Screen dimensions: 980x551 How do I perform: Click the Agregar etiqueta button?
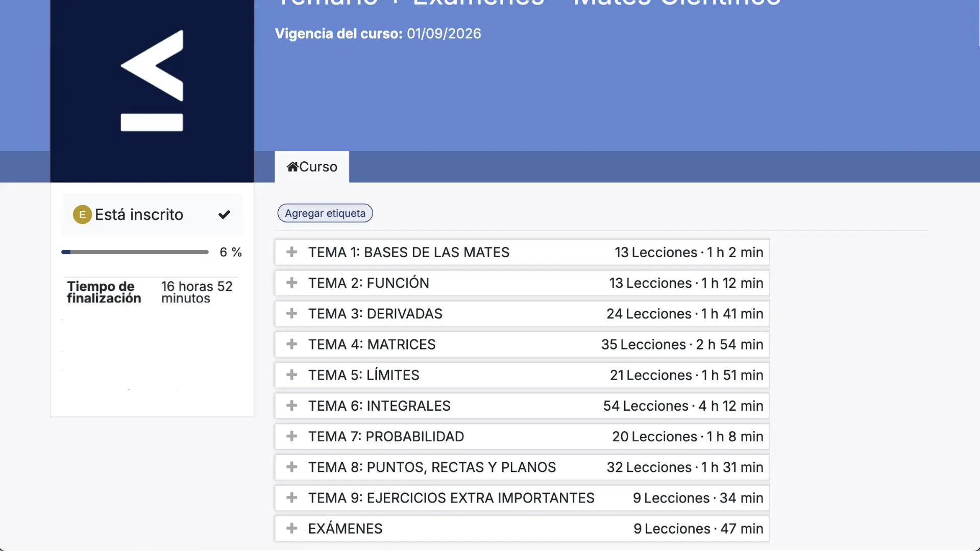(325, 213)
